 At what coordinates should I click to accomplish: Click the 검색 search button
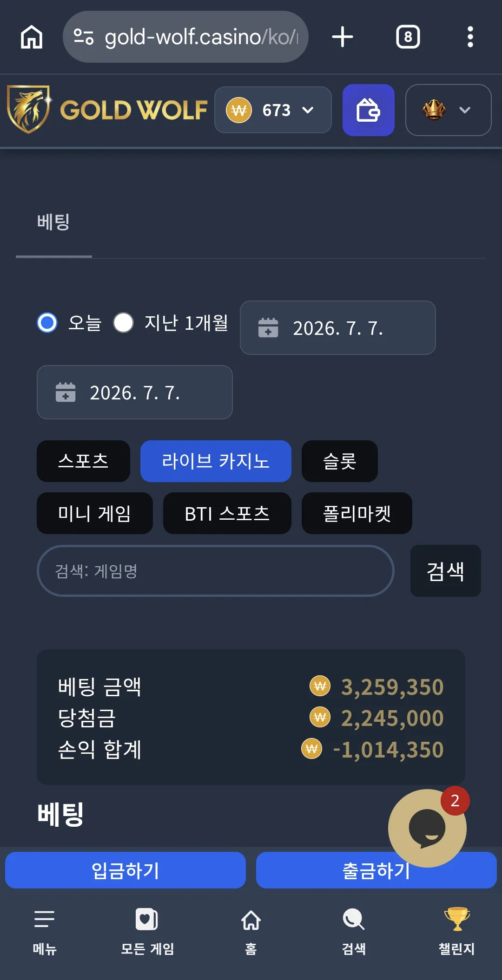[445, 571]
